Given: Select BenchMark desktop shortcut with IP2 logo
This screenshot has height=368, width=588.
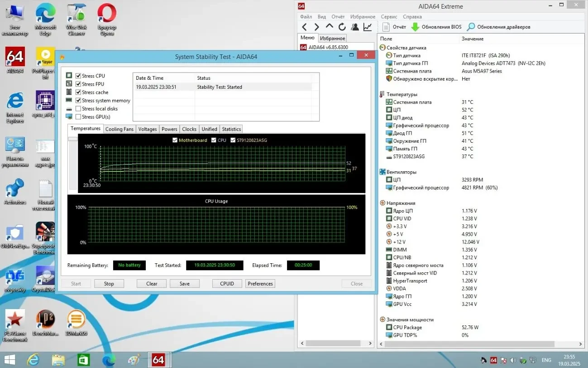Looking at the screenshot, I should pyautogui.click(x=45, y=323).
